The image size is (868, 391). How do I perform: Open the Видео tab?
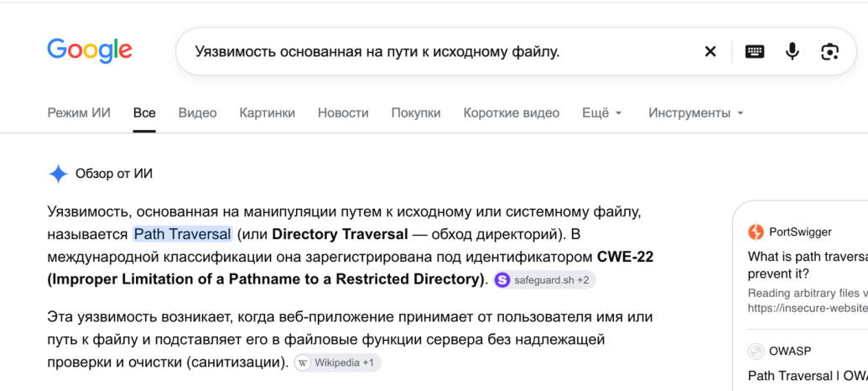click(198, 113)
